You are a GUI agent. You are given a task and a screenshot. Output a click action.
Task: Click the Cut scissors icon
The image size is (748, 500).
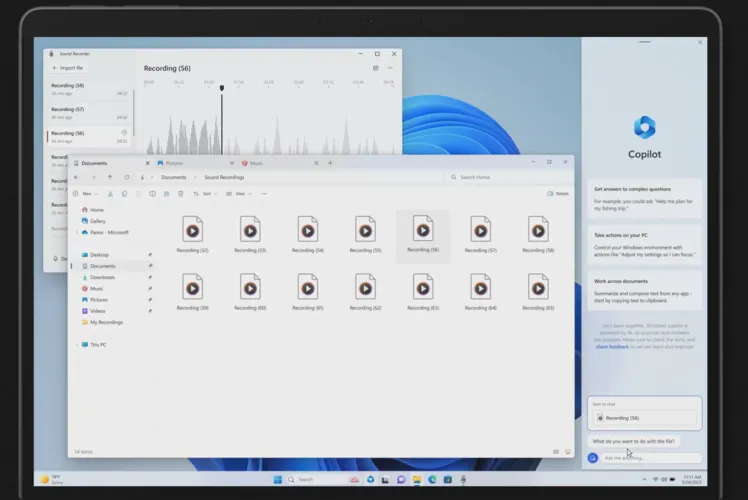tap(110, 193)
